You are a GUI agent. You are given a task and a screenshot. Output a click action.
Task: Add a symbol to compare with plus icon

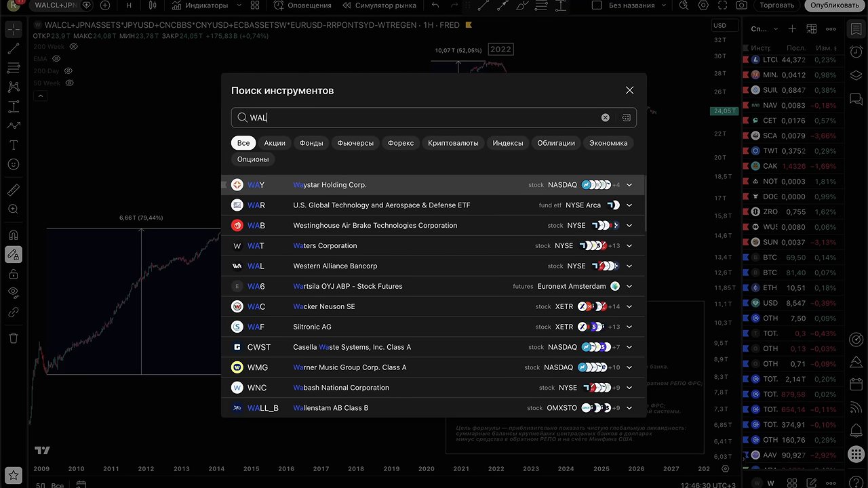(x=105, y=5)
